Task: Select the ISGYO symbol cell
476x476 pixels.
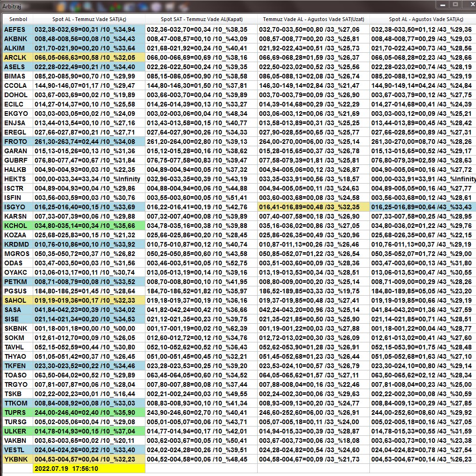Action: click(18, 207)
